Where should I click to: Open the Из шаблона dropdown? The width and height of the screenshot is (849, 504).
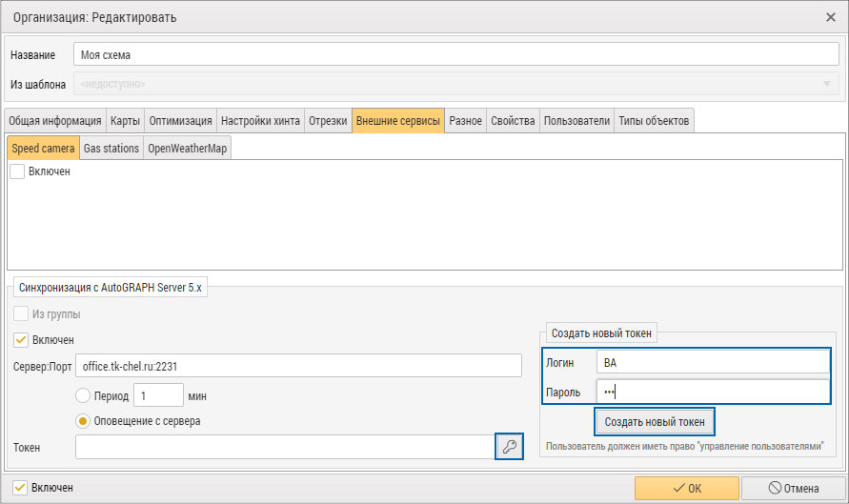456,84
